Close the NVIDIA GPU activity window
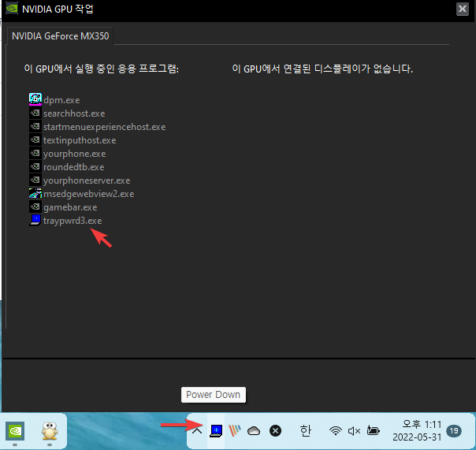476x450 pixels. pos(462,9)
